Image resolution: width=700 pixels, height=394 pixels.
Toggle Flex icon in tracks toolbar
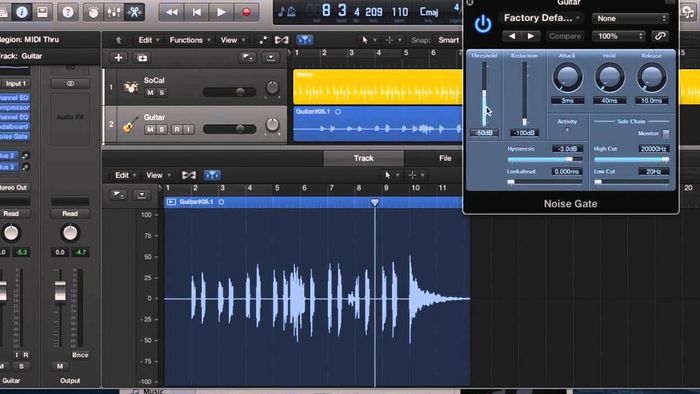[x=281, y=40]
